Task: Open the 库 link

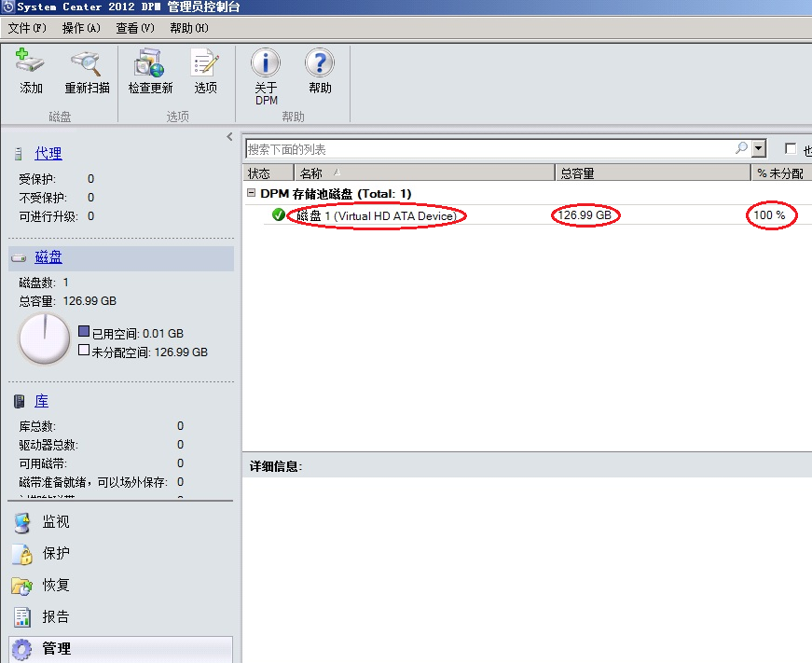Action: click(x=41, y=401)
